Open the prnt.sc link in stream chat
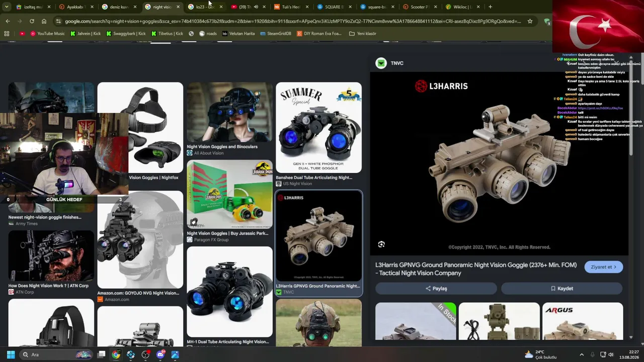The height and width of the screenshot is (362, 644). (x=600, y=108)
